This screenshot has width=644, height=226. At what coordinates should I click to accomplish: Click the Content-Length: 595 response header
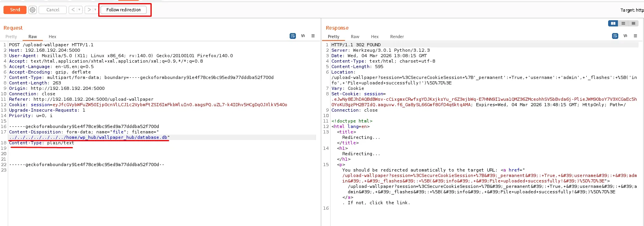click(x=357, y=67)
